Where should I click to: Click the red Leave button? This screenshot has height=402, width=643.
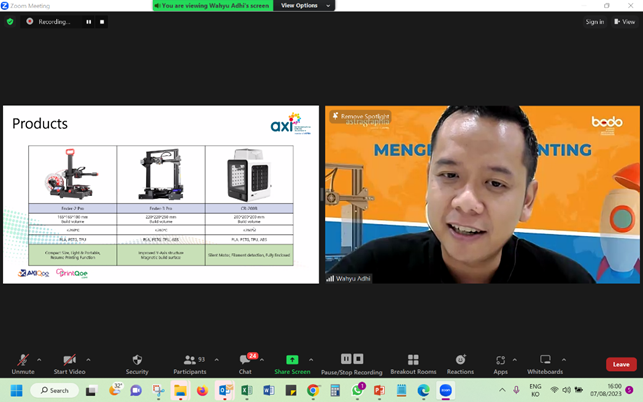(x=620, y=364)
